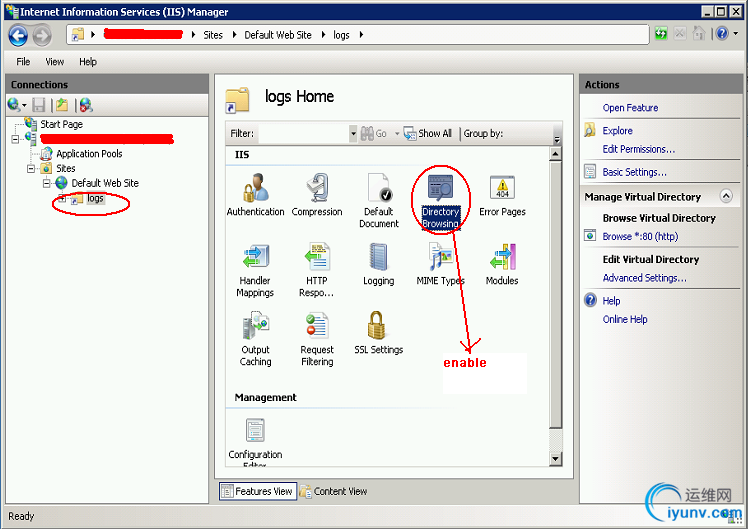Open the Configuration Editor icon

[x=255, y=442]
